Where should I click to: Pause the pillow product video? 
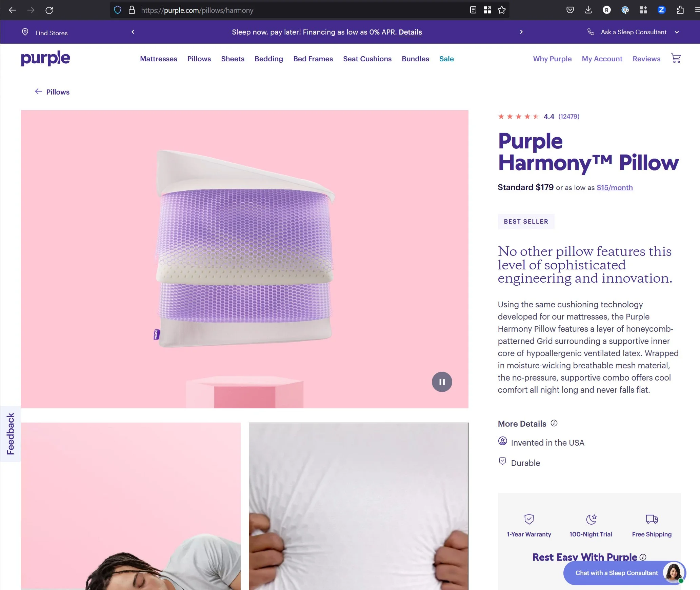point(442,382)
